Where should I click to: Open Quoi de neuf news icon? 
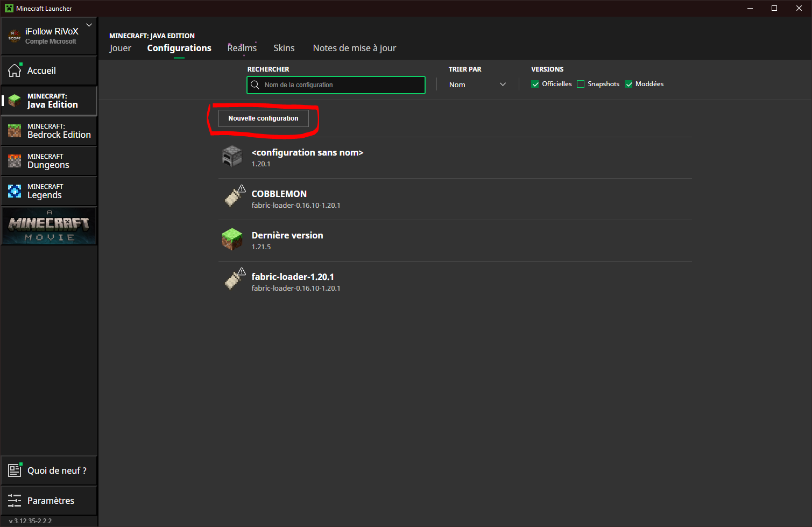15,470
